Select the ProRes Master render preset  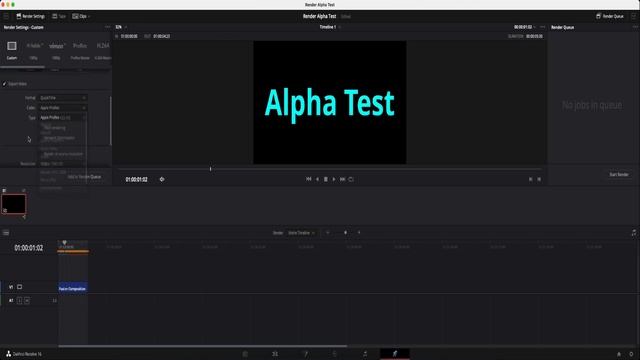pyautogui.click(x=80, y=50)
